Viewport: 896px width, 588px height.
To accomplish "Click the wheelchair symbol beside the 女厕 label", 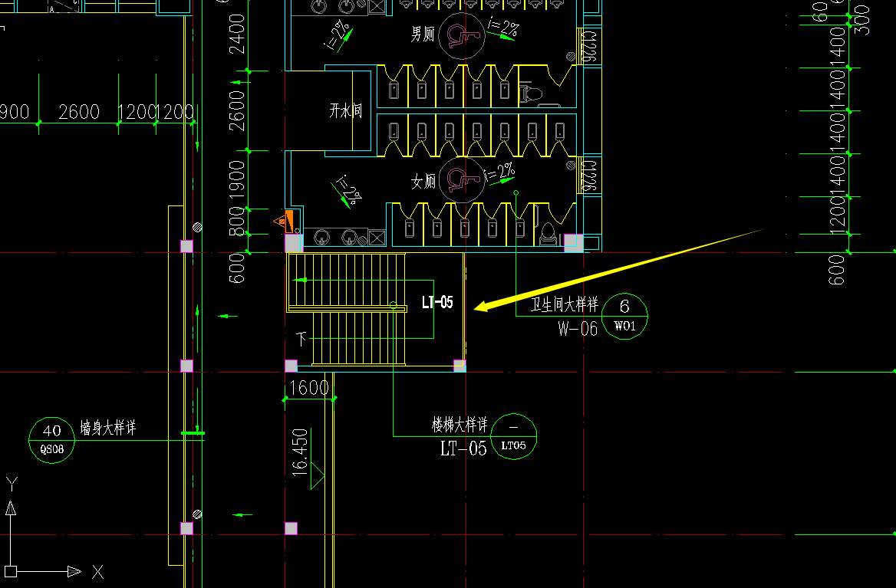I will [463, 180].
